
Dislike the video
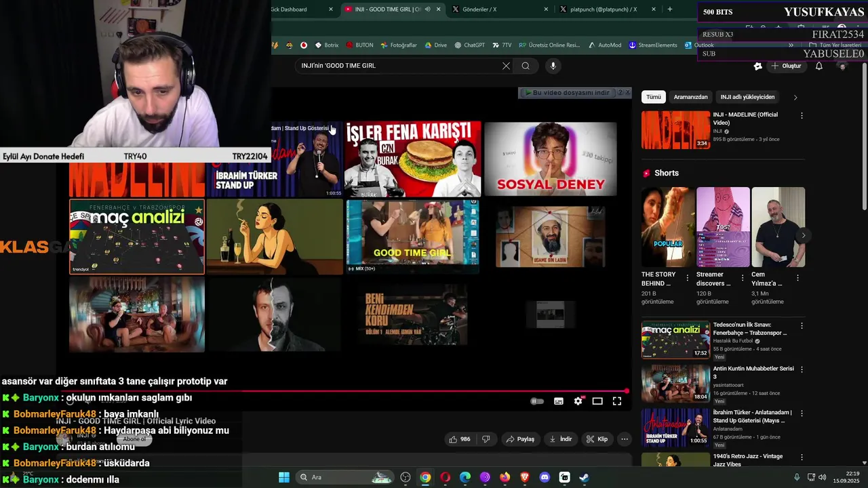486,439
